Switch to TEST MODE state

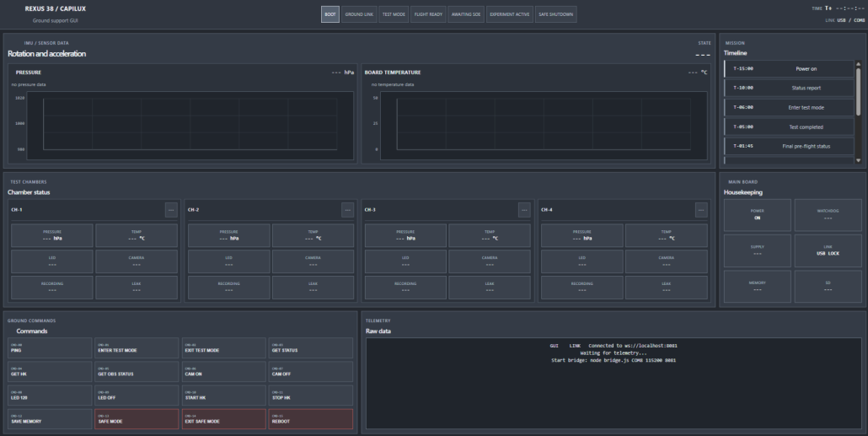click(x=394, y=14)
